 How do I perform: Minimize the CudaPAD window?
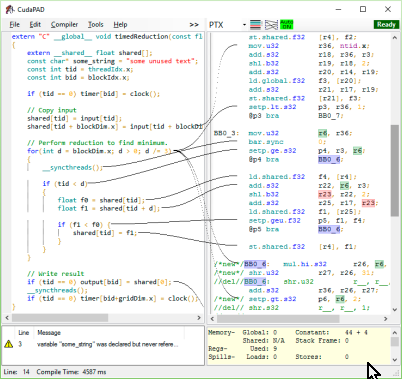coord(338,9)
